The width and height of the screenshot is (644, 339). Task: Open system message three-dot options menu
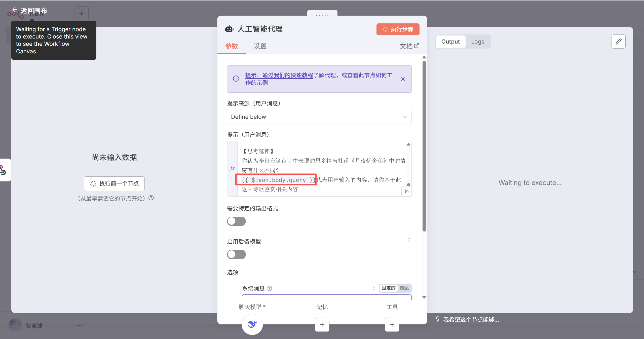pos(374,288)
